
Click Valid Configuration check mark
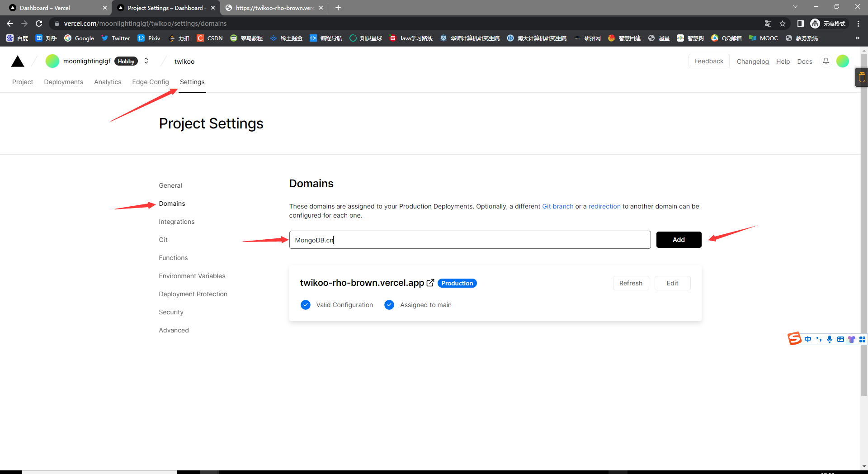point(306,305)
